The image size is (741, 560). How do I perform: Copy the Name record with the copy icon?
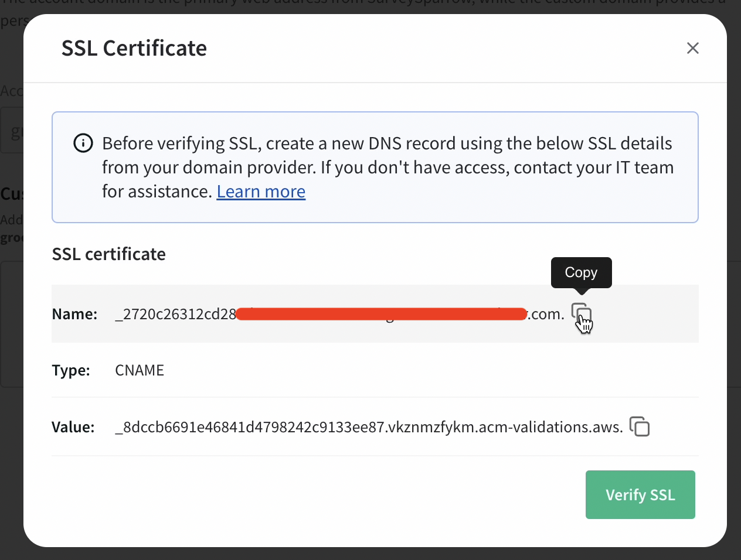click(581, 313)
